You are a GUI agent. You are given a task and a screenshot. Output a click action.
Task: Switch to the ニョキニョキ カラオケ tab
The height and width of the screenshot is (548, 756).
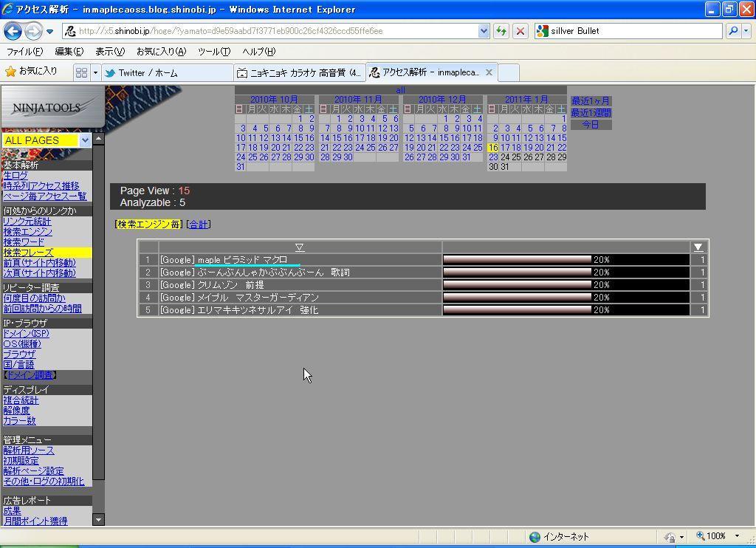pyautogui.click(x=300, y=72)
